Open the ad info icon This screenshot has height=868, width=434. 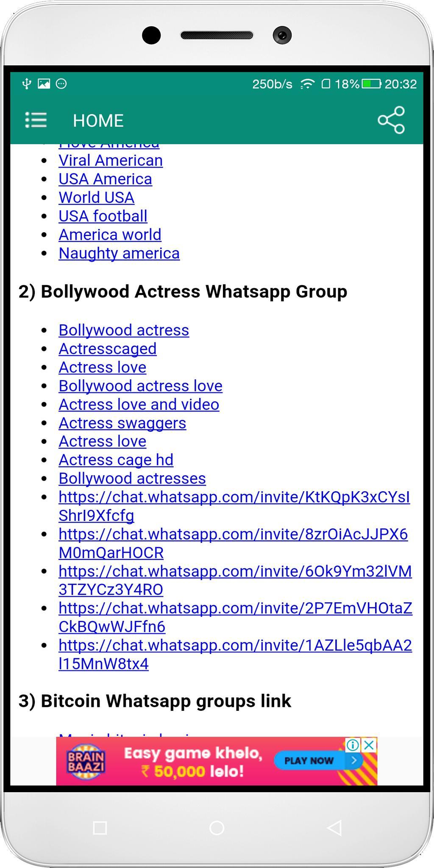click(353, 745)
